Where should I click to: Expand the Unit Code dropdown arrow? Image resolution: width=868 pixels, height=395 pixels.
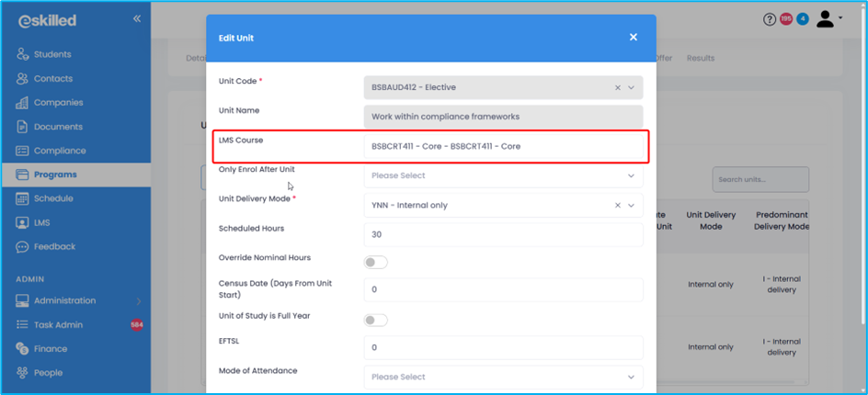pyautogui.click(x=631, y=88)
